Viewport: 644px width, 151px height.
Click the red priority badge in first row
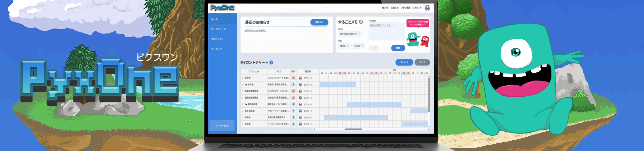[293, 78]
